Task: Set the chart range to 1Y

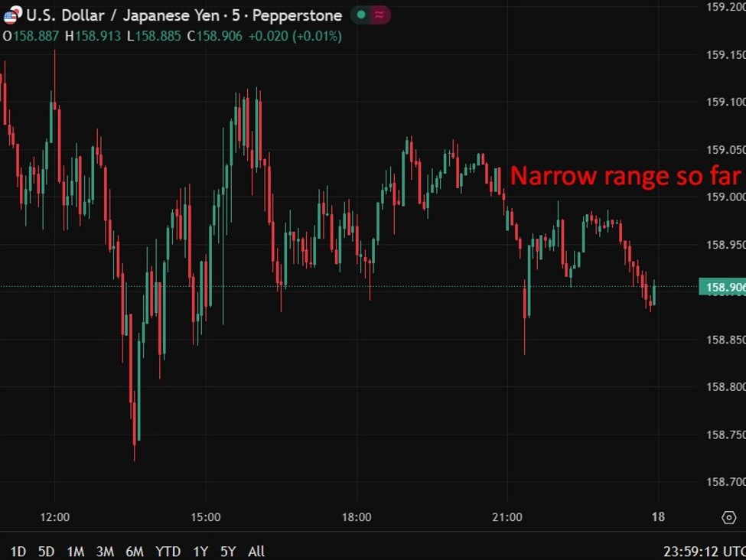Action: coord(200,551)
